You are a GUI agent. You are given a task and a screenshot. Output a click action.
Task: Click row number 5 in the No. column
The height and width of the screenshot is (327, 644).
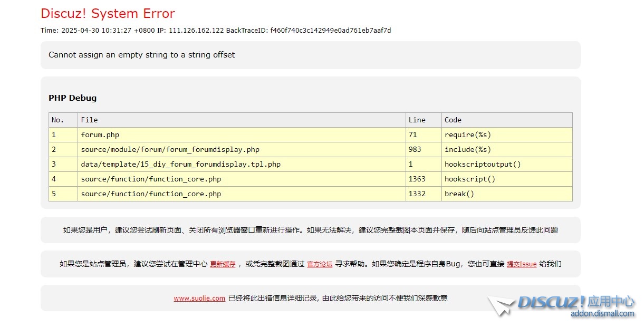(63, 194)
